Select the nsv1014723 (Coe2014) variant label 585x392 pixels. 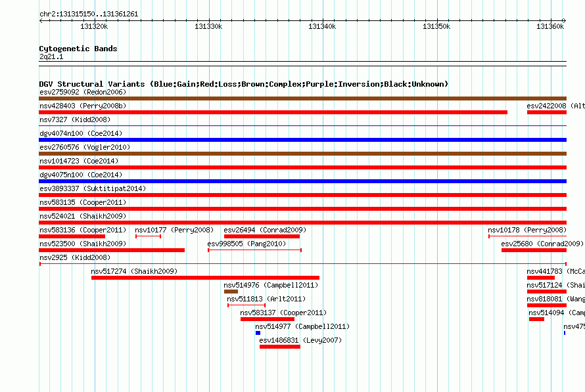click(x=79, y=161)
